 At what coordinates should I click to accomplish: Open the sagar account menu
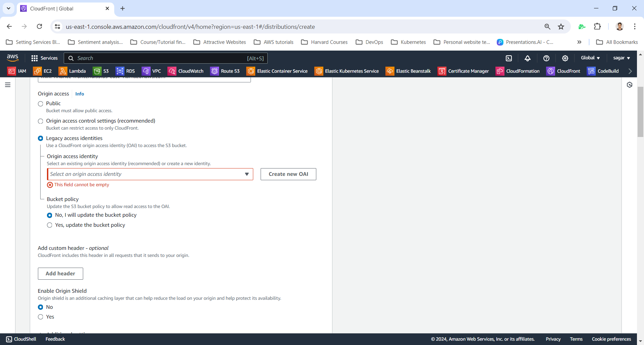(x=621, y=58)
